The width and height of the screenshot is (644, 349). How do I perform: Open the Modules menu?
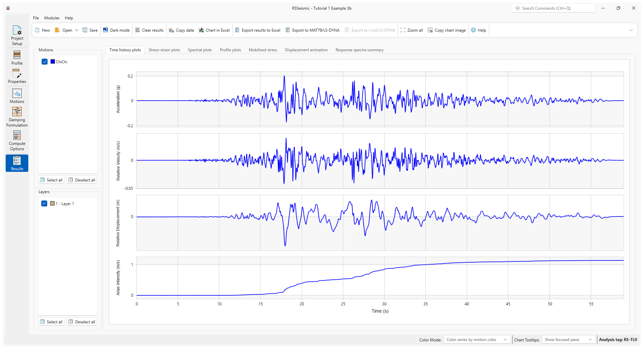(x=52, y=18)
